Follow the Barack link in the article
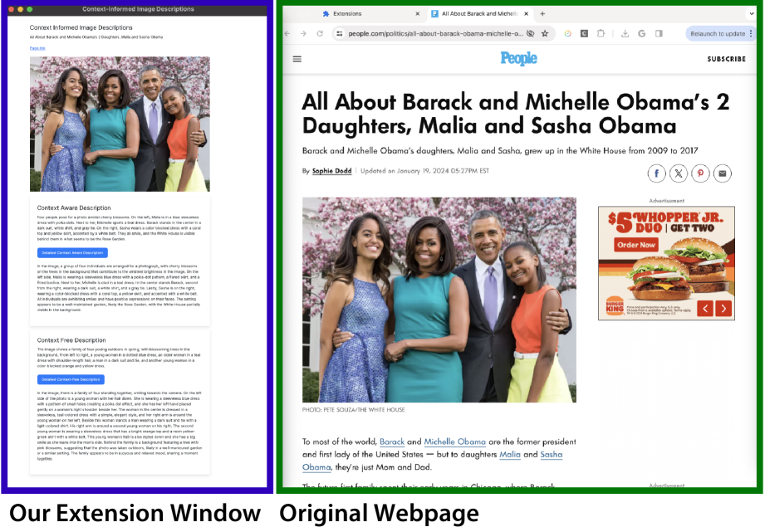 [x=392, y=442]
